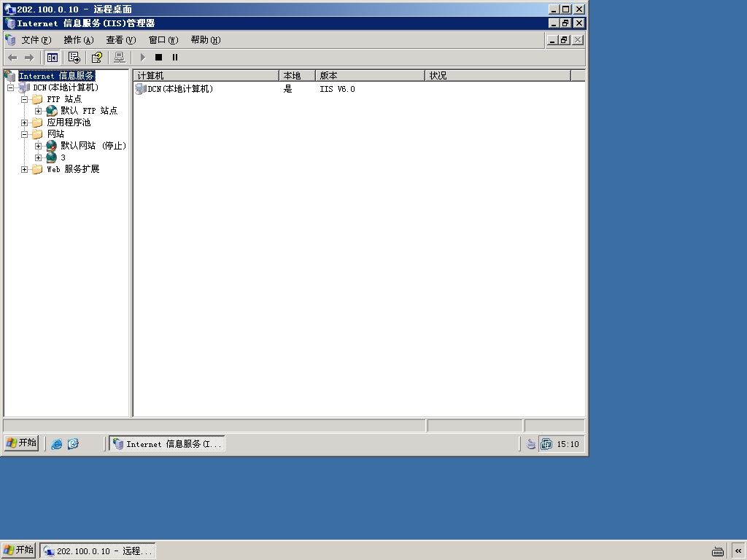Click the remote 开始 Start button

click(21, 443)
